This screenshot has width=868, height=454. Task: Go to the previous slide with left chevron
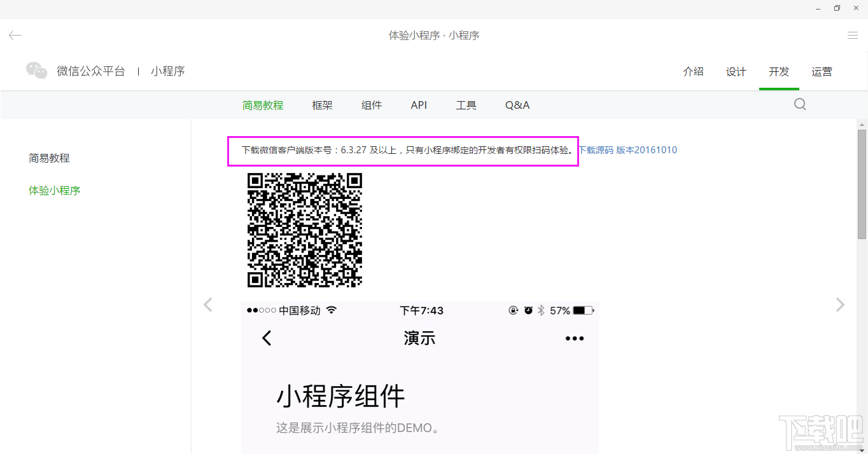208,305
